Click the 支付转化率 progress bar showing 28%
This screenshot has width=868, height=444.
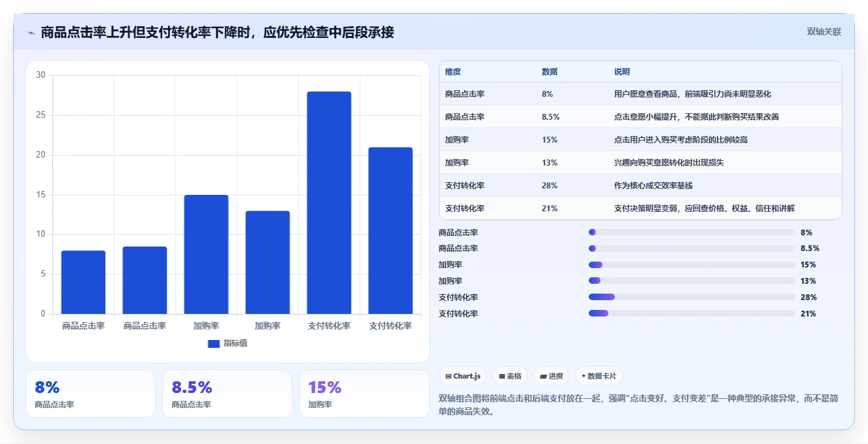coord(692,298)
